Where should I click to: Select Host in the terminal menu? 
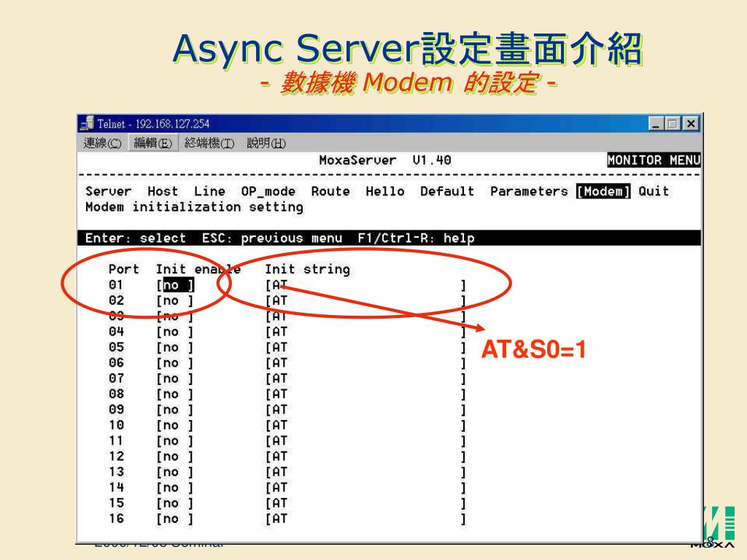[163, 192]
